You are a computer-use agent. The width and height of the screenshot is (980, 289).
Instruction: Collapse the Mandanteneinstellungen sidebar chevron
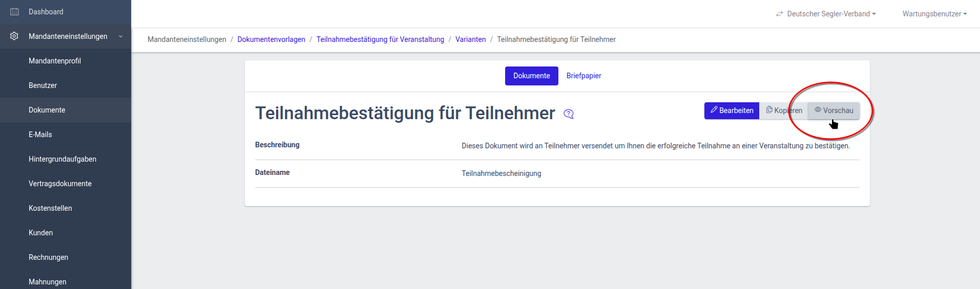tap(121, 36)
